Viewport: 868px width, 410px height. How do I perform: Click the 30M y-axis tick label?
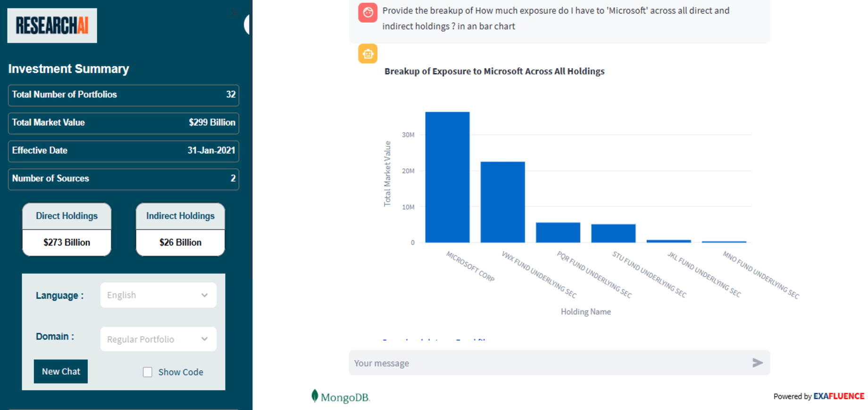[408, 135]
